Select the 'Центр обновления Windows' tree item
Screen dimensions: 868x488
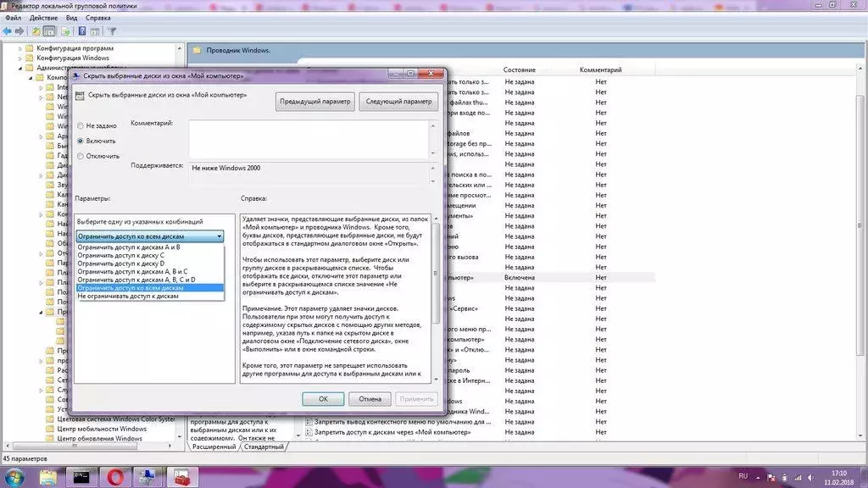pos(100,438)
